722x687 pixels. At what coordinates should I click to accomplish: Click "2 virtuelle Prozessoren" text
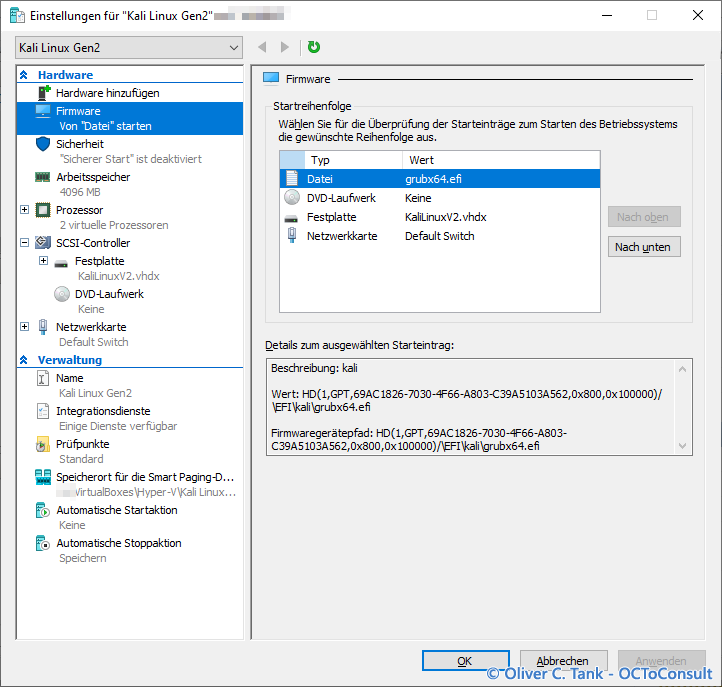click(114, 225)
